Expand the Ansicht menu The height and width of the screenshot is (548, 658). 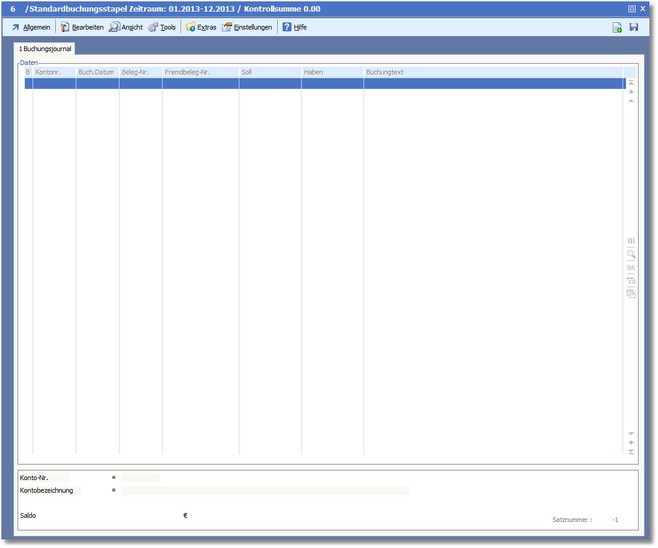[x=126, y=27]
